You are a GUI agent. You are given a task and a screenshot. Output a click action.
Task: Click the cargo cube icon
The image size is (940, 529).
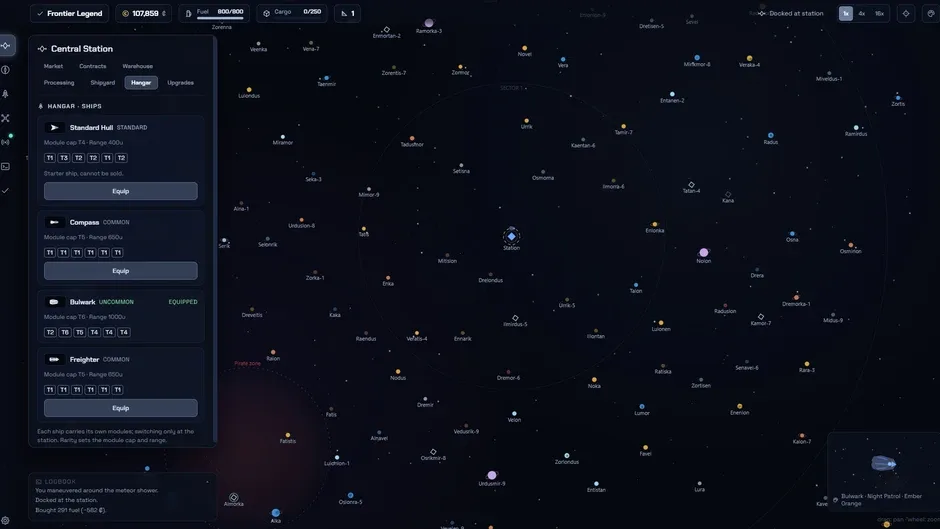[x=267, y=13]
